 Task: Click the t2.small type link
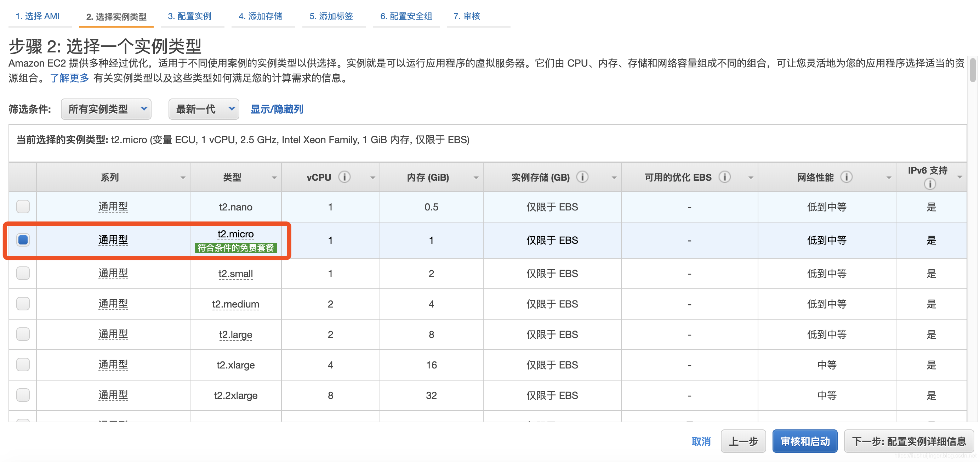(235, 274)
